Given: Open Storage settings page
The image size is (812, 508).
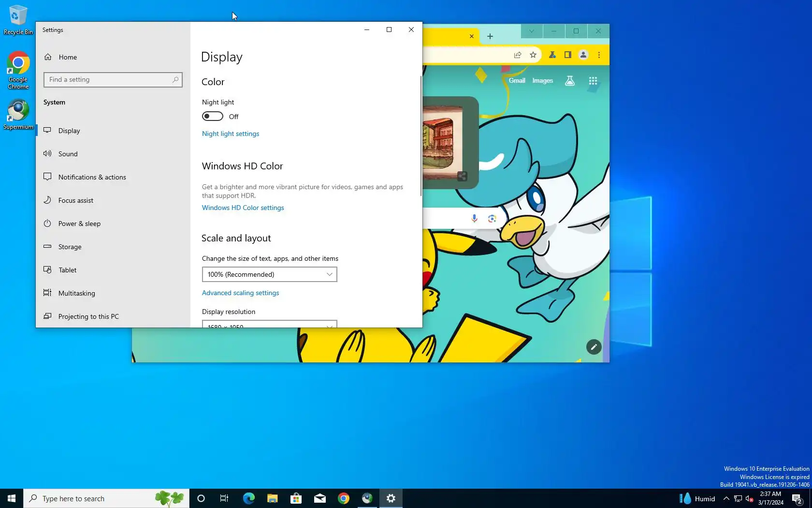Looking at the screenshot, I should coord(113,247).
